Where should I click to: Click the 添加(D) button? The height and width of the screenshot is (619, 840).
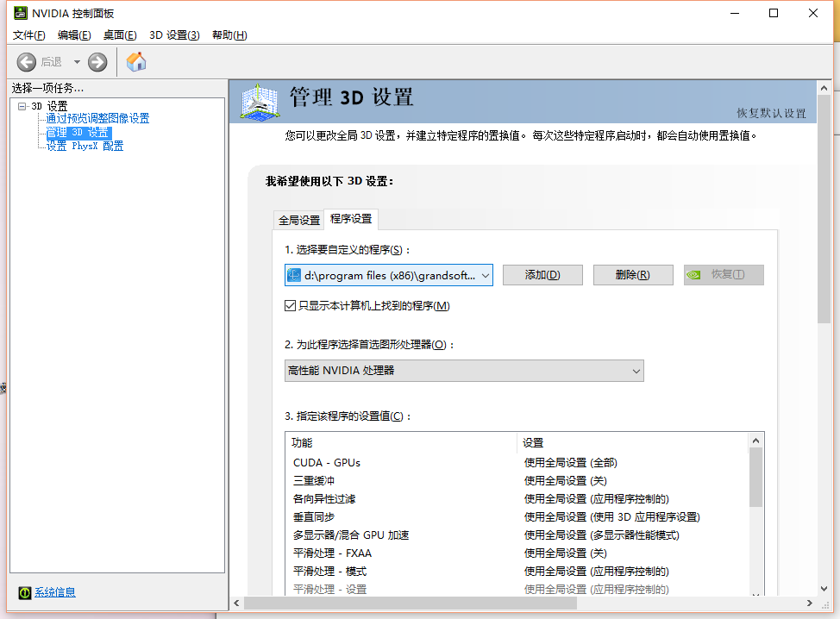coord(542,275)
